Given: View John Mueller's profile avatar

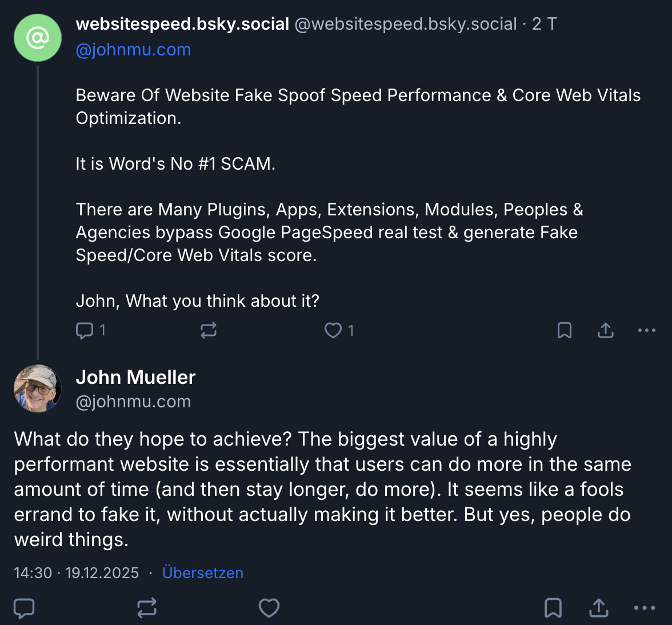Looking at the screenshot, I should point(37,388).
